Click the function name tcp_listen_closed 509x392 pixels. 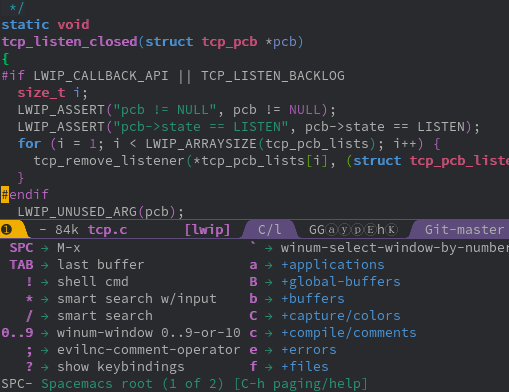(x=70, y=42)
